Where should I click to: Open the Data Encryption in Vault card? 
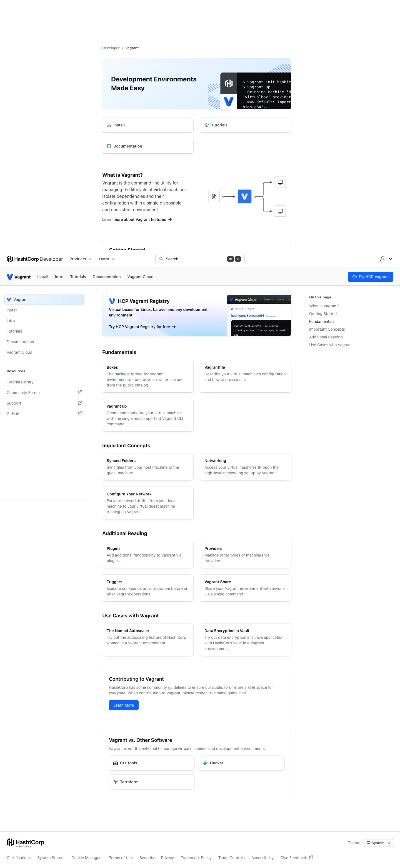click(245, 640)
